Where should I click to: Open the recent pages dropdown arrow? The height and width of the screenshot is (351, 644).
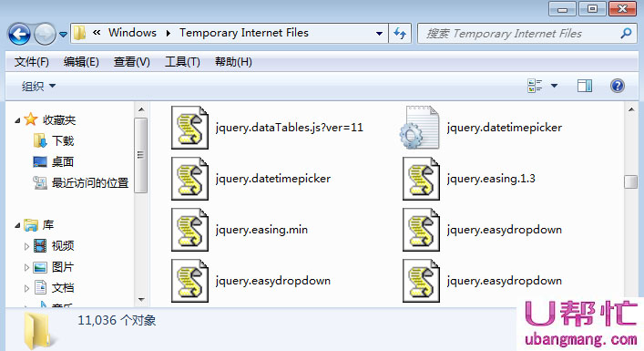pyautogui.click(x=63, y=35)
